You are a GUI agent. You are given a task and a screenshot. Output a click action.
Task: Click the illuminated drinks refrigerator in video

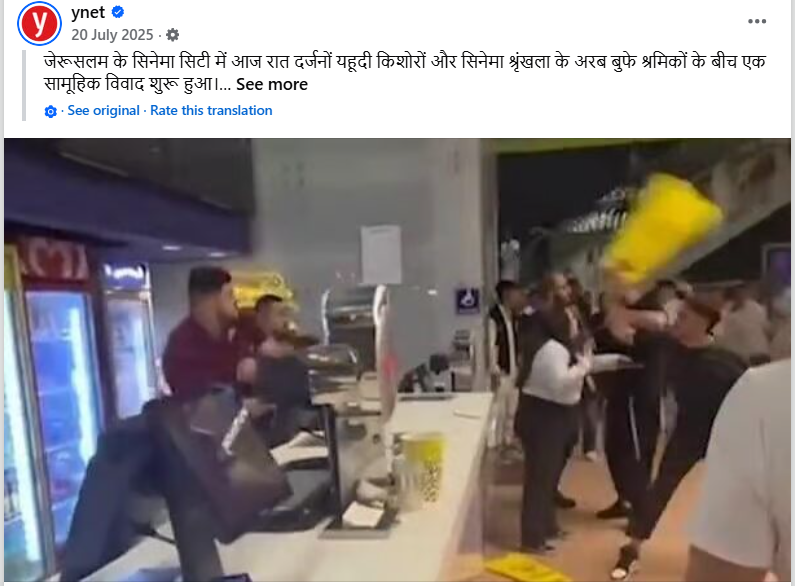coord(61,406)
